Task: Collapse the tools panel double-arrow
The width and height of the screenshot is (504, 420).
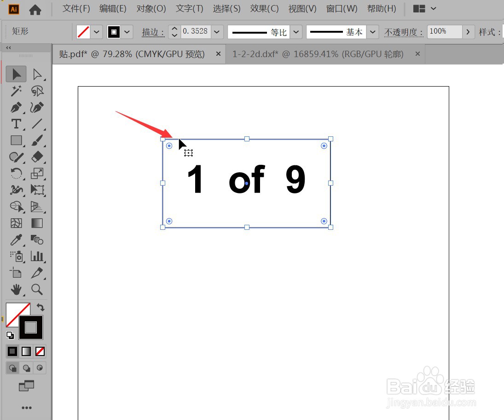Action: [8, 47]
